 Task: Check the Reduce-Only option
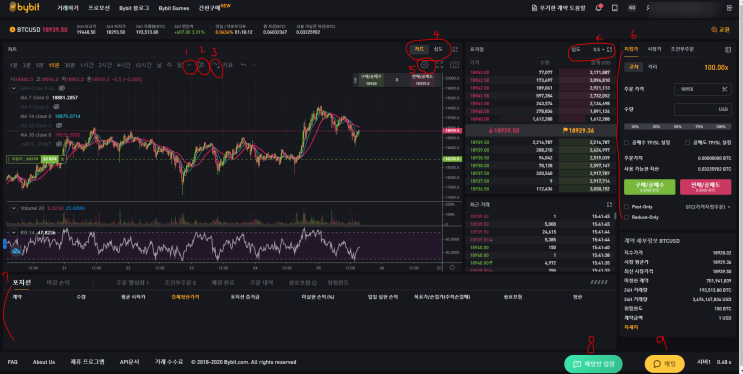(626, 217)
